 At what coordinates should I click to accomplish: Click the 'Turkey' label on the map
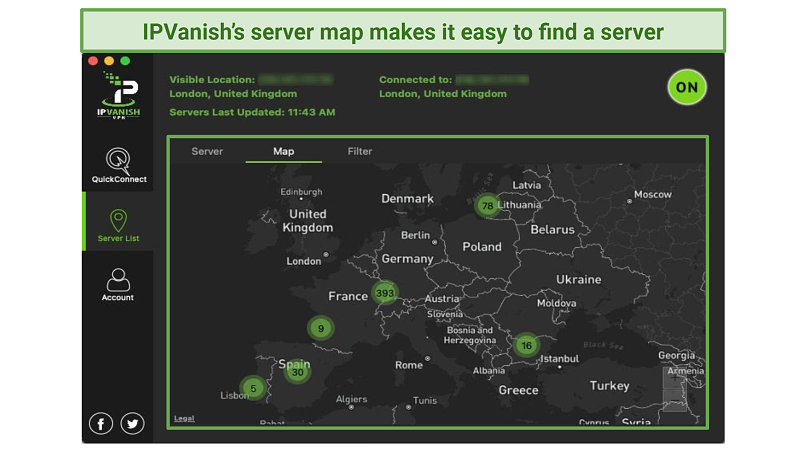(x=609, y=386)
